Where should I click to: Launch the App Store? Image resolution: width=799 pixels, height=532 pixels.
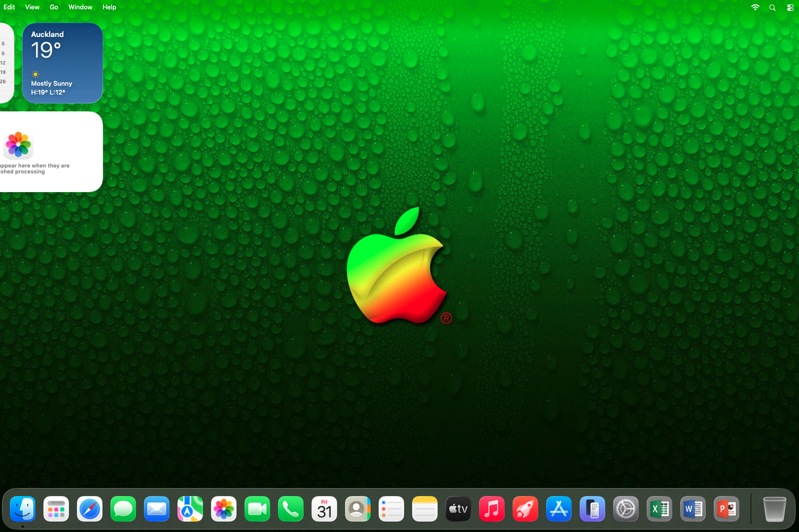(558, 508)
